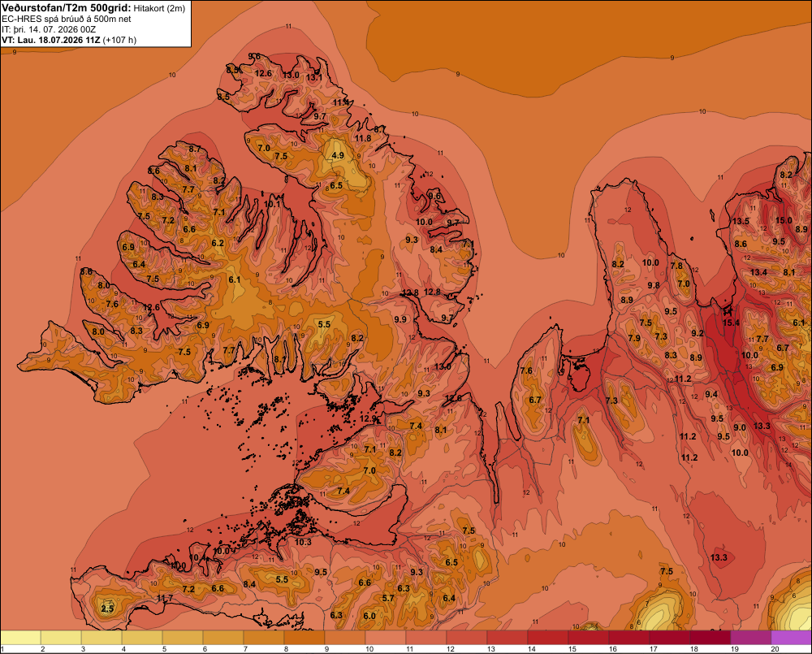
Task: Click the legend swatch between 4 and 5
Action: point(142,638)
